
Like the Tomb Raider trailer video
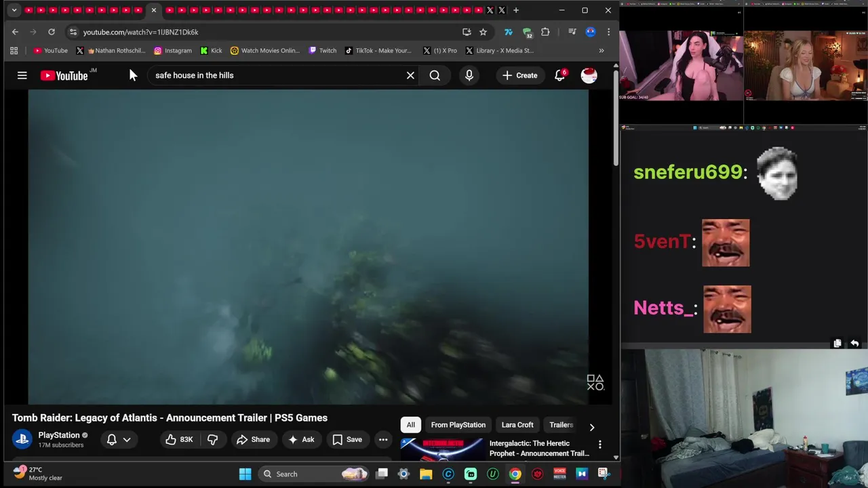(x=179, y=439)
